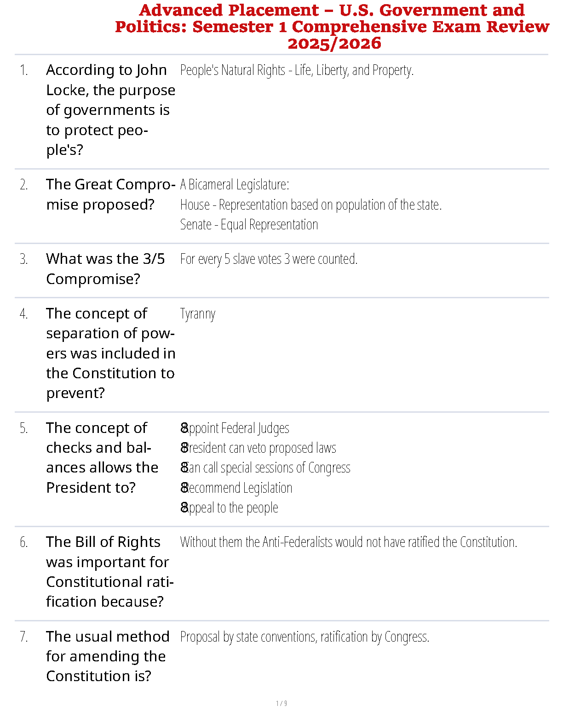Click the answer about 5 slave votes
Image resolution: width=563 pixels, height=728 pixels.
[x=269, y=259]
